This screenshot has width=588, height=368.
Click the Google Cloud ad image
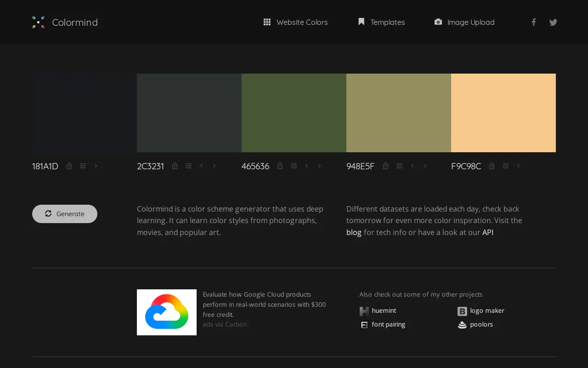(x=167, y=312)
